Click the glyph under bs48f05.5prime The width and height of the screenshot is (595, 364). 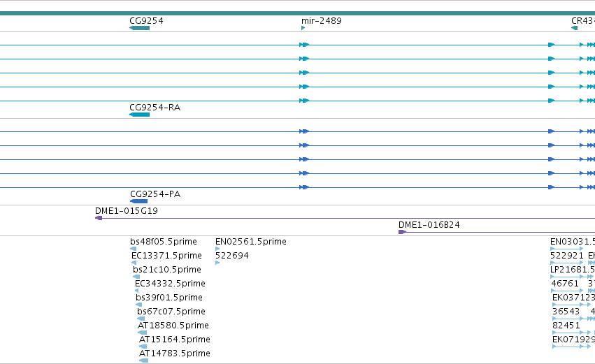click(x=133, y=249)
